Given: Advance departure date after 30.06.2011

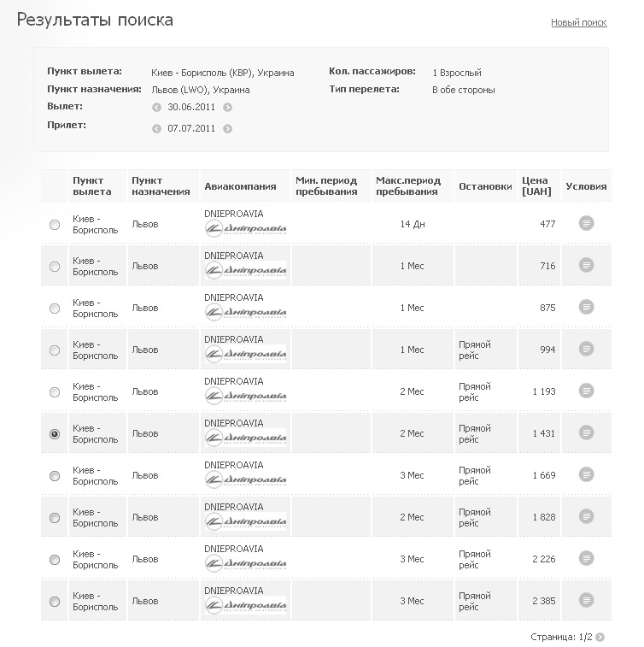Looking at the screenshot, I should [227, 108].
